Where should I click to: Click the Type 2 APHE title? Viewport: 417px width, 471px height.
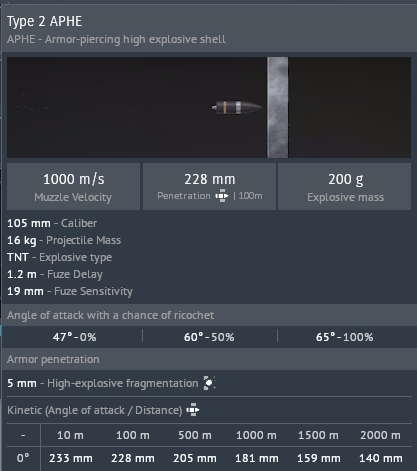click(44, 21)
